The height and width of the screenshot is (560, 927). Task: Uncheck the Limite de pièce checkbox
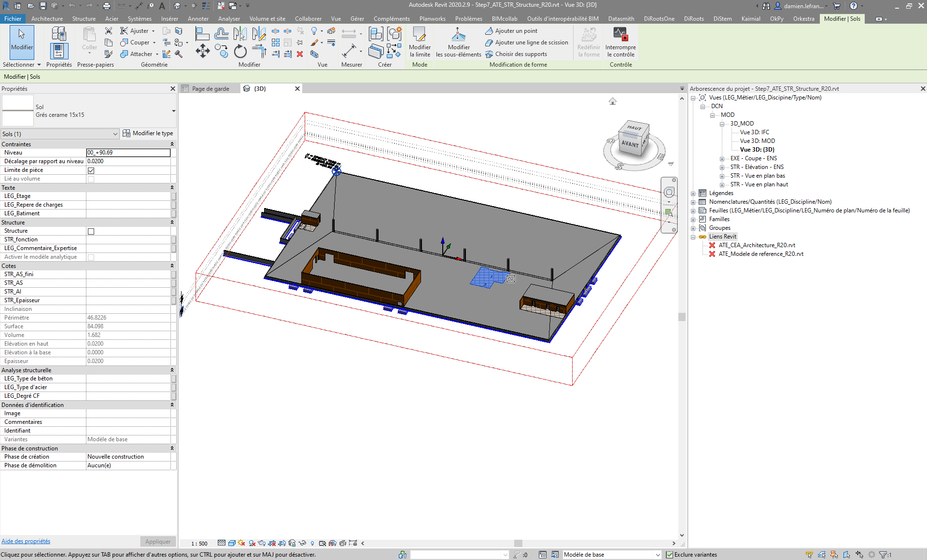pos(91,170)
